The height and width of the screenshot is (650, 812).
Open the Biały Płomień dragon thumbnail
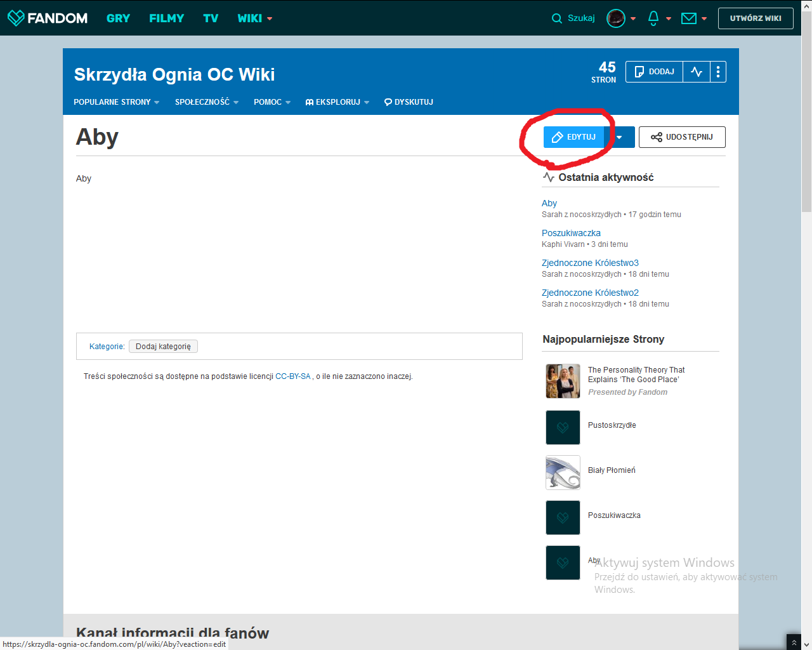pos(563,472)
